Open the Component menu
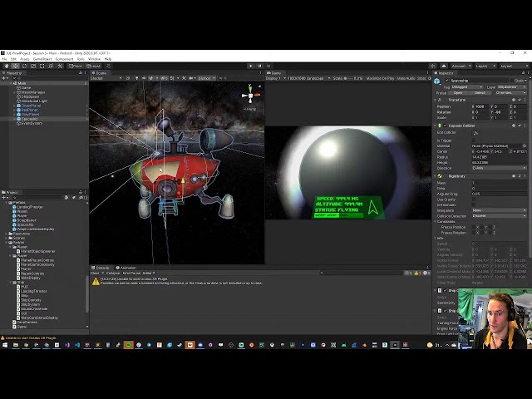The width and height of the screenshot is (532, 399). click(x=64, y=59)
